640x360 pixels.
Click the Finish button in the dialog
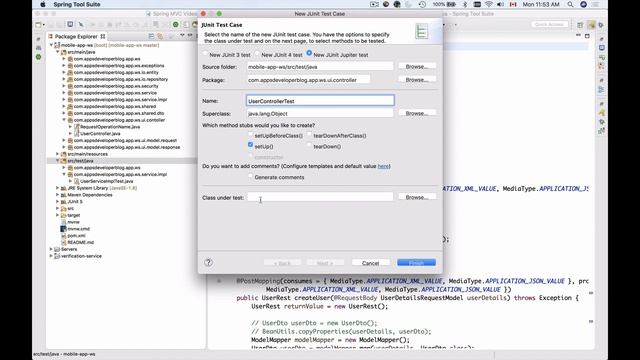click(416, 262)
